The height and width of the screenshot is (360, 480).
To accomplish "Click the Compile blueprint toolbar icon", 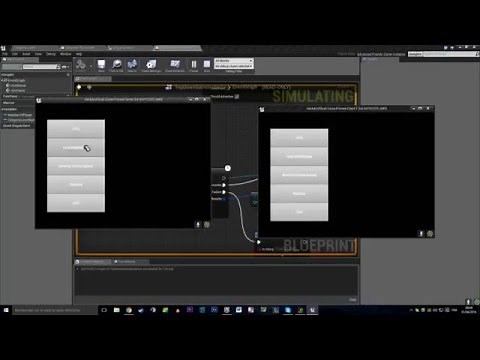I will [81, 65].
